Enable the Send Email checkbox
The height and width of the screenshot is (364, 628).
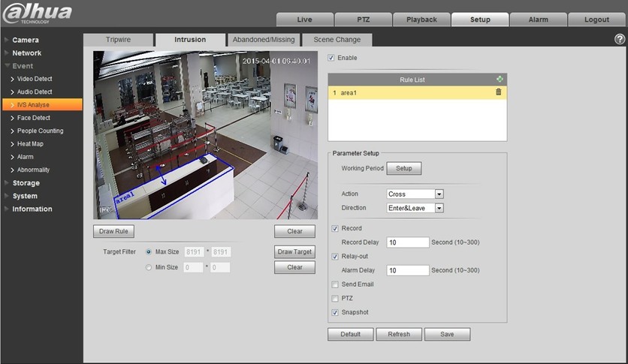coord(335,284)
